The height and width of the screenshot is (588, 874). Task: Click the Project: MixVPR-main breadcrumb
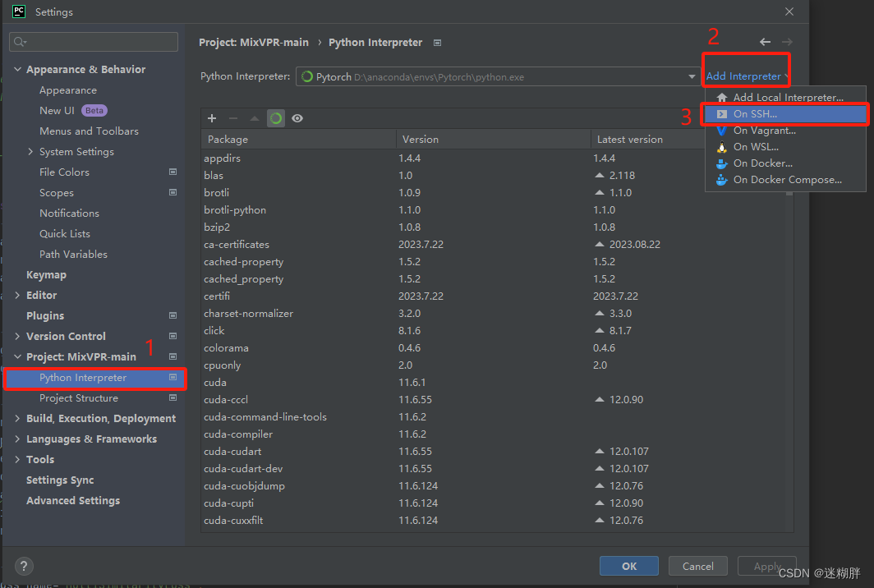[x=254, y=43]
